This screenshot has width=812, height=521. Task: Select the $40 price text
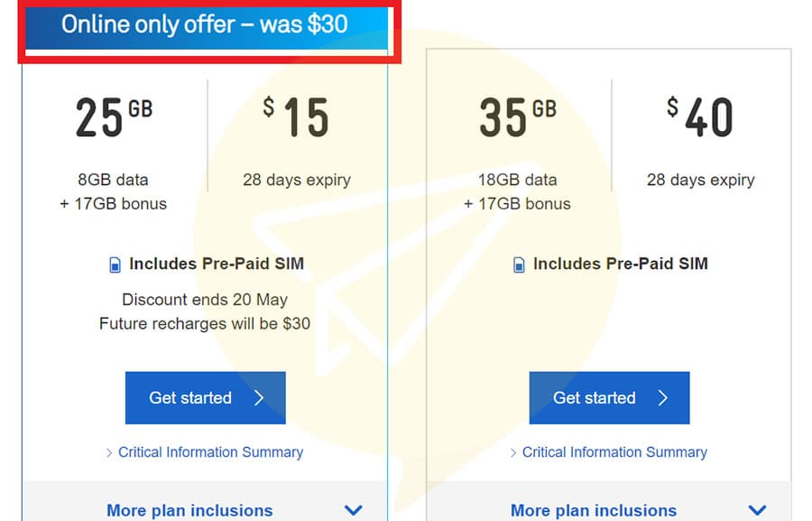tap(699, 116)
